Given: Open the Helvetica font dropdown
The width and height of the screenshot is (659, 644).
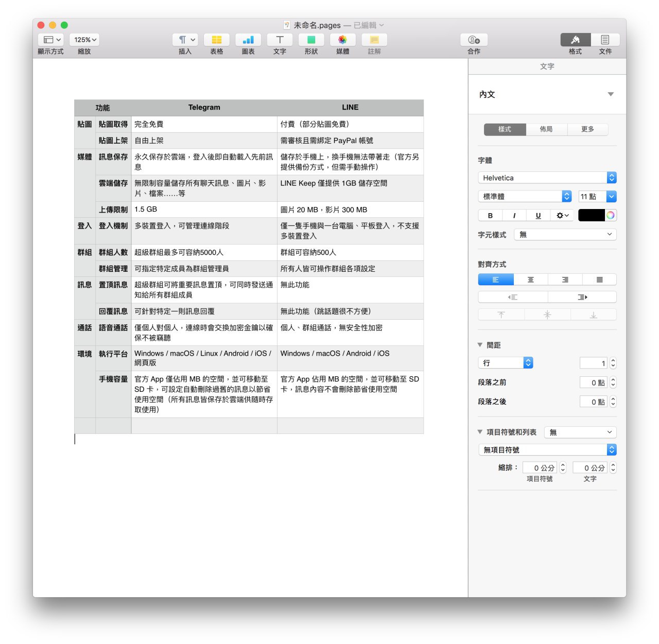Looking at the screenshot, I should tap(547, 178).
